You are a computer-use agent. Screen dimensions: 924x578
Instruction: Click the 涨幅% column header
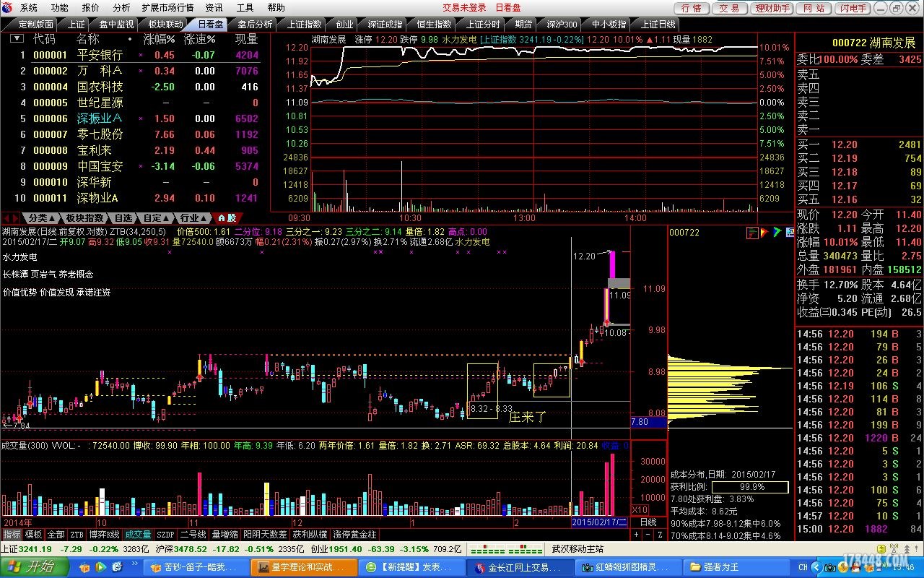click(x=159, y=39)
